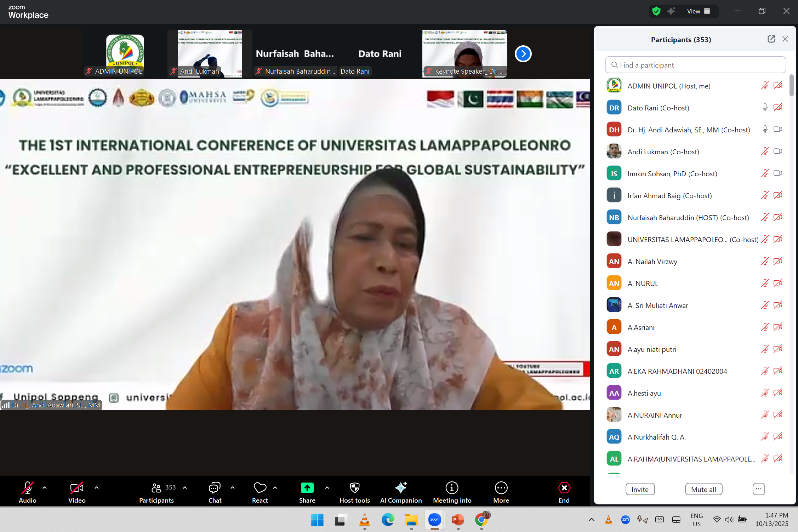Expand video options arrow beside Video
This screenshot has height=532, width=798.
pos(97,488)
